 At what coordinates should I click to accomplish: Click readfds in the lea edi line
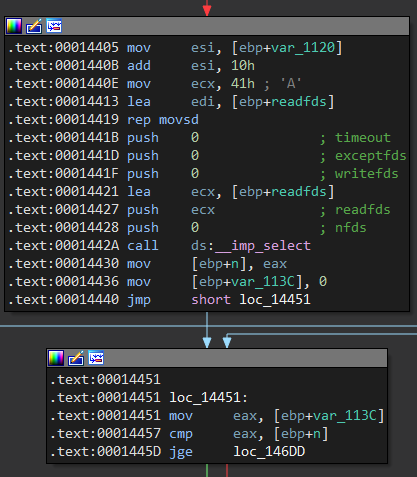[299, 102]
